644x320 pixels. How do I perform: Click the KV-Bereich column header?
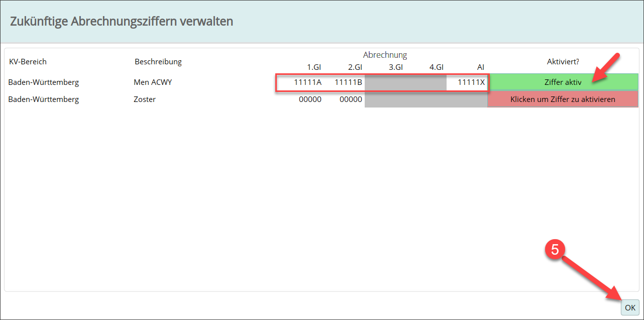pyautogui.click(x=28, y=62)
